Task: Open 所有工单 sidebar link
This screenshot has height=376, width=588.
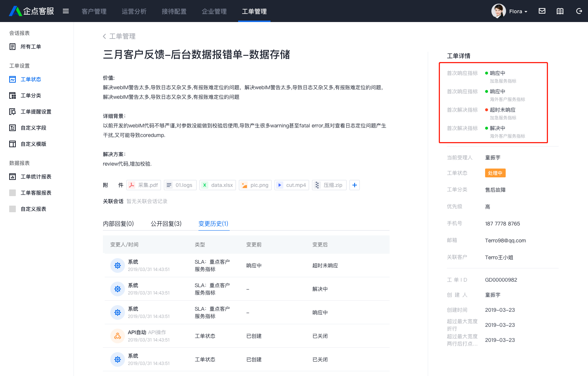Action: point(31,47)
